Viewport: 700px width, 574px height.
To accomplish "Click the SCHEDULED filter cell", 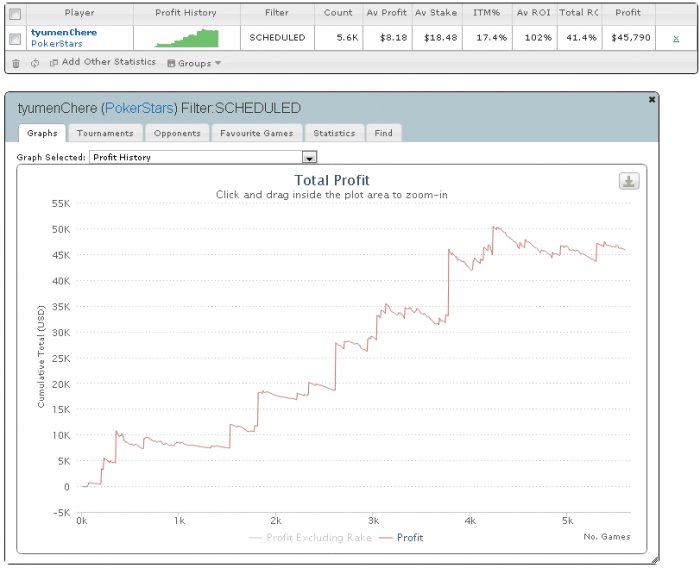I will tap(277, 38).
